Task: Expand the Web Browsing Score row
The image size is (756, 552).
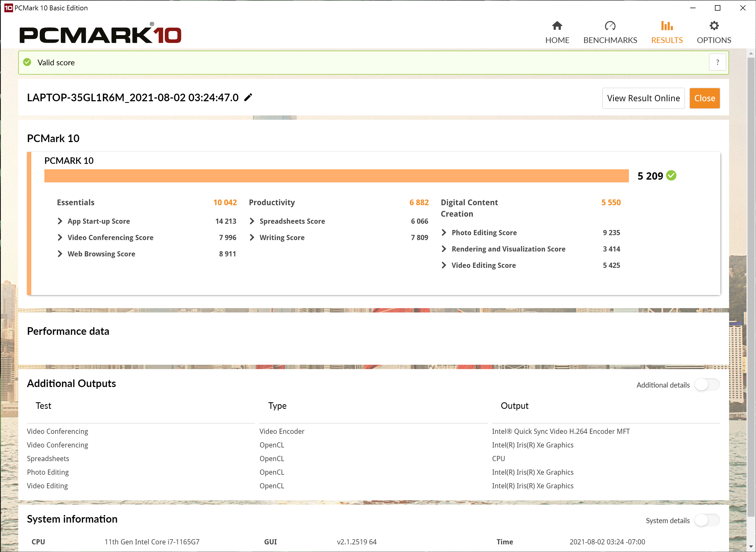Action: [60, 254]
